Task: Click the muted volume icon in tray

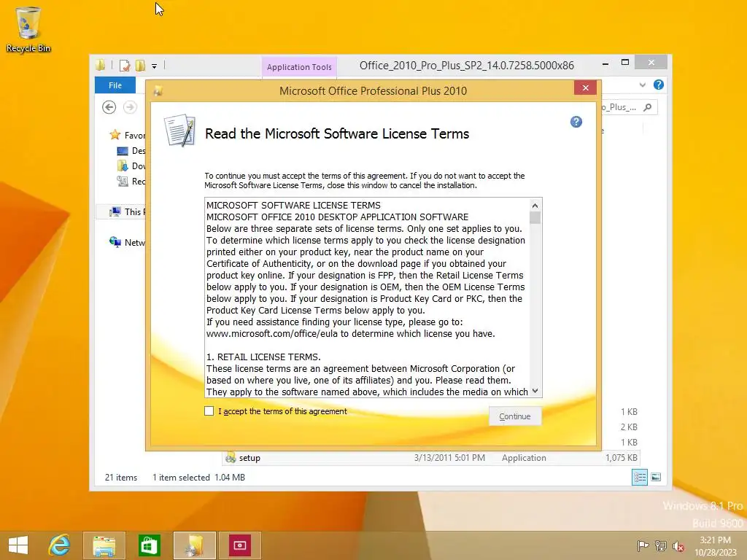Action: (678, 546)
